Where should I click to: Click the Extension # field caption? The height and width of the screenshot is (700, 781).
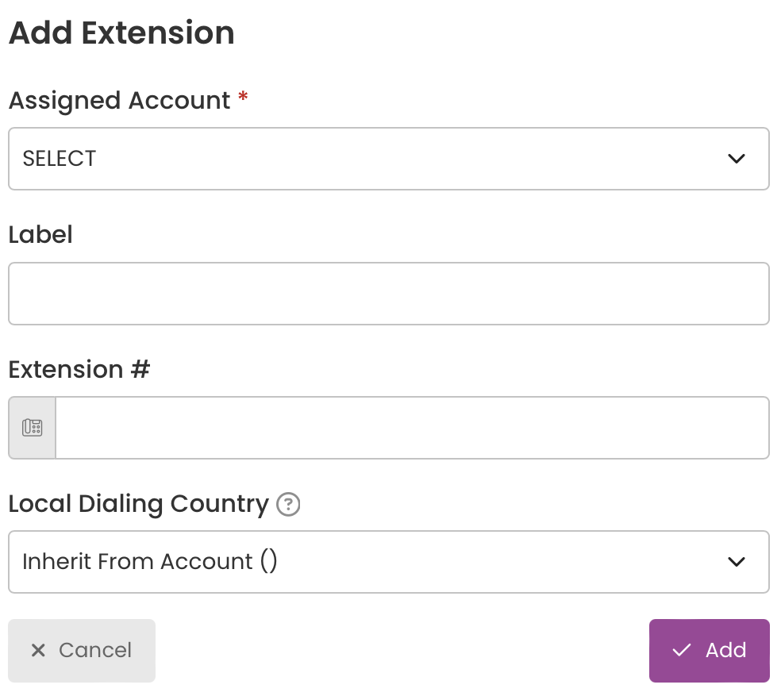click(79, 370)
